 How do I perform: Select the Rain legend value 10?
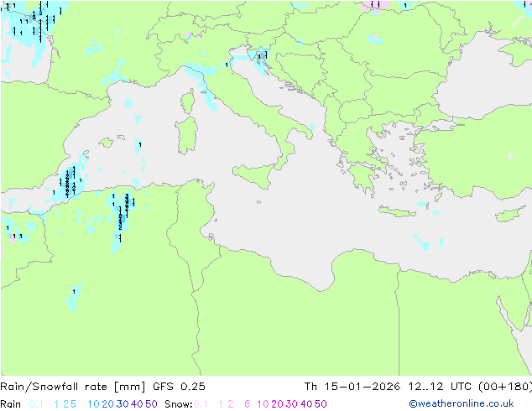click(x=94, y=404)
